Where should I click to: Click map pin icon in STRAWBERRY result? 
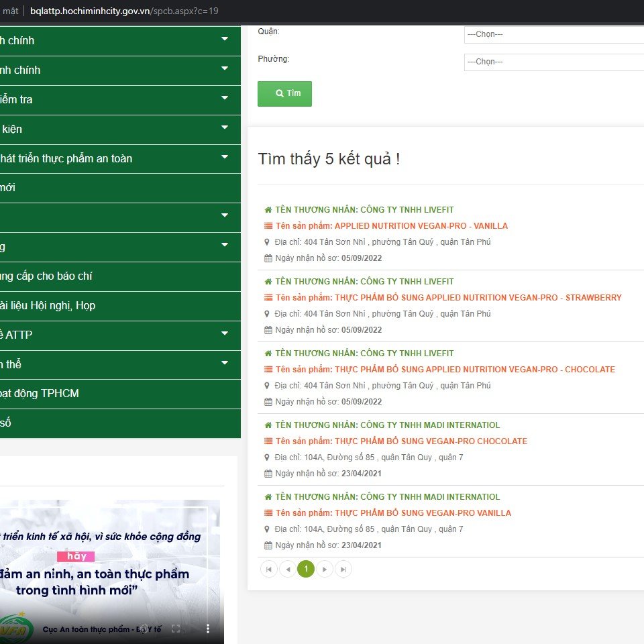point(267,314)
